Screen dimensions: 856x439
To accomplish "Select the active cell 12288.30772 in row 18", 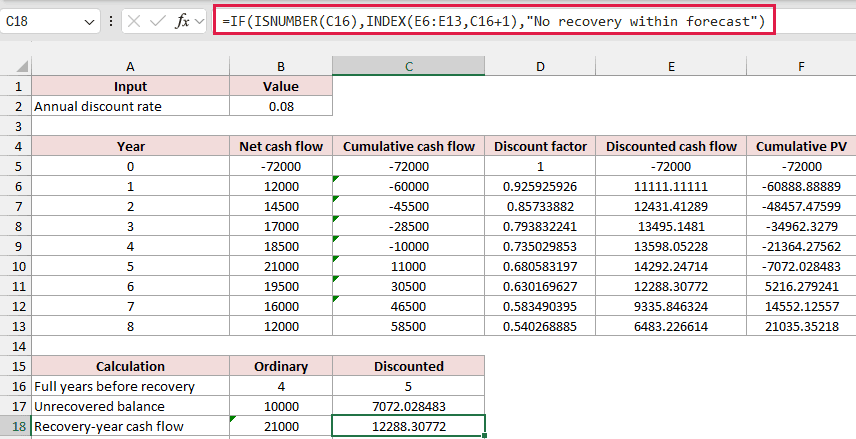I will [x=408, y=426].
